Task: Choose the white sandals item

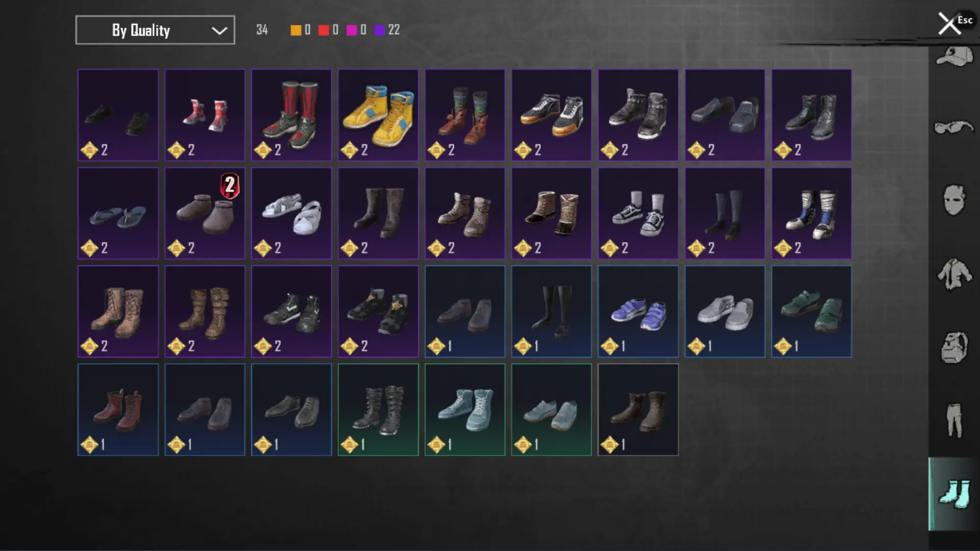Action: click(x=291, y=213)
